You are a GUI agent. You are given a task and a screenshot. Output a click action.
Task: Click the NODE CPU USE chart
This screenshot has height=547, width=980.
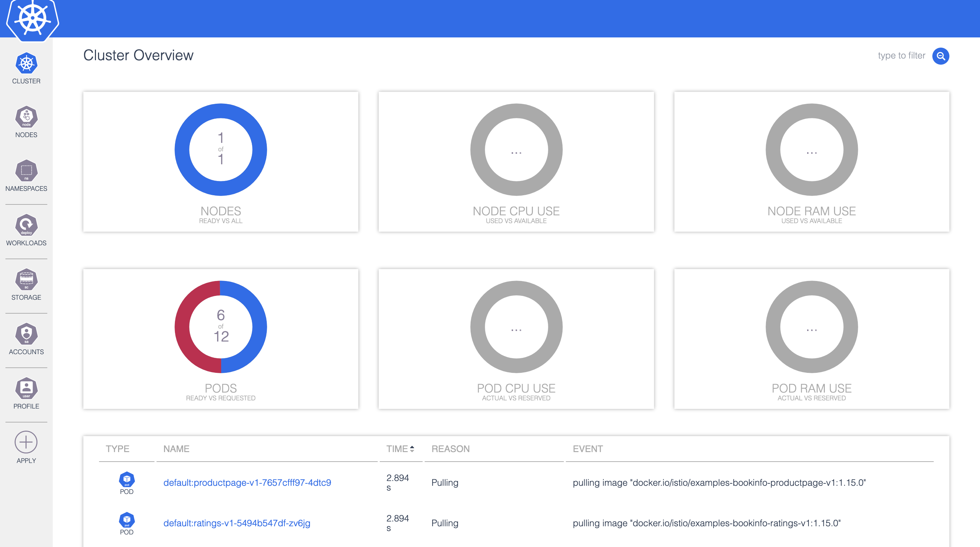tap(516, 150)
